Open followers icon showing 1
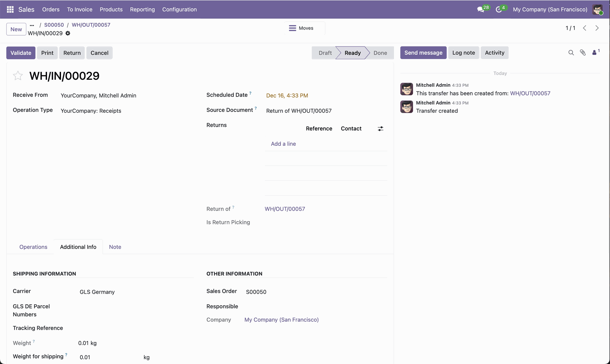 tap(595, 52)
